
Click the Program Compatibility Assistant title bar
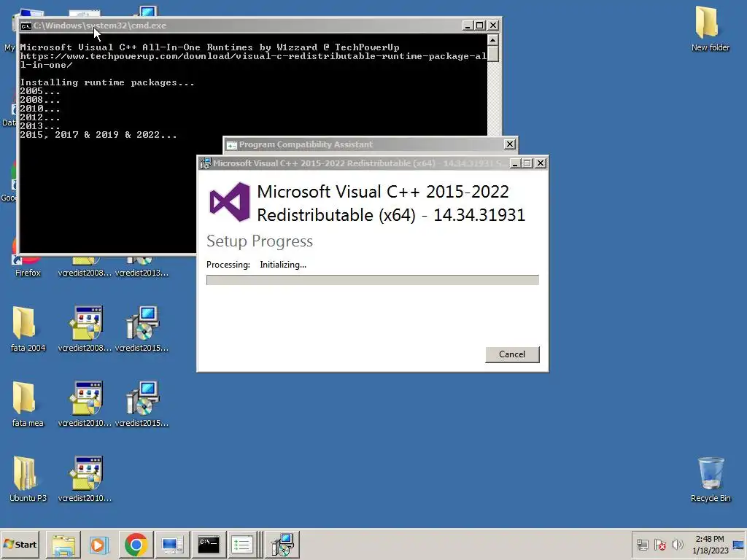coord(370,144)
